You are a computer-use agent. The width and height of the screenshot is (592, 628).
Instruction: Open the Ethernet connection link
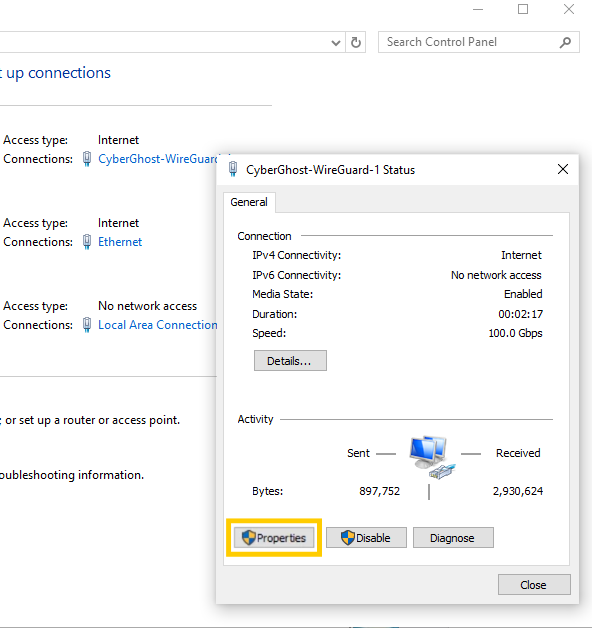pyautogui.click(x=120, y=242)
